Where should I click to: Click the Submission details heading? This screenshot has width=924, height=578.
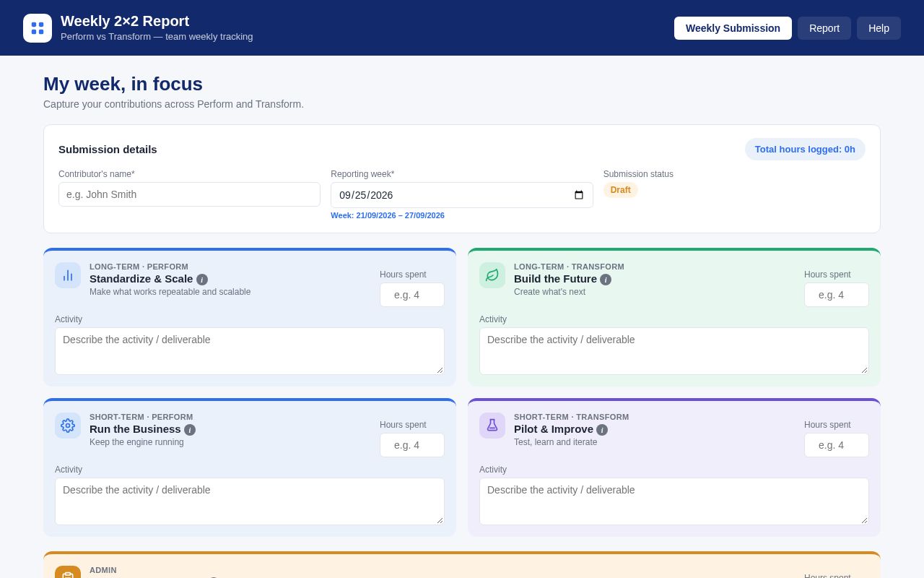[108, 150]
